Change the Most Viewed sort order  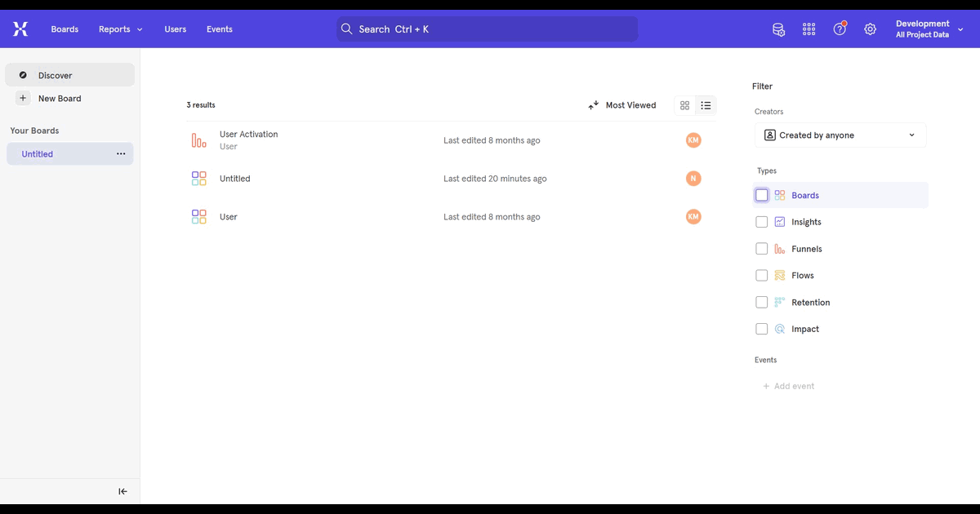coord(622,105)
